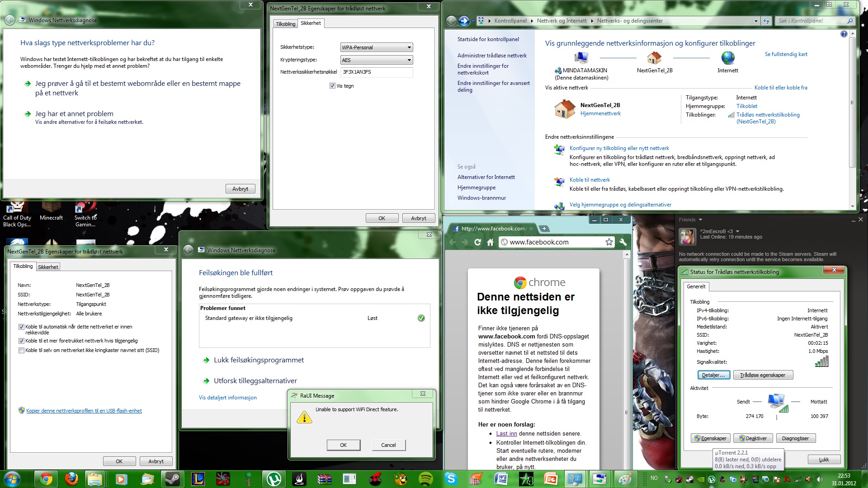
Task: Click 'Vis detaljert informasjon' link
Action: pos(227,398)
